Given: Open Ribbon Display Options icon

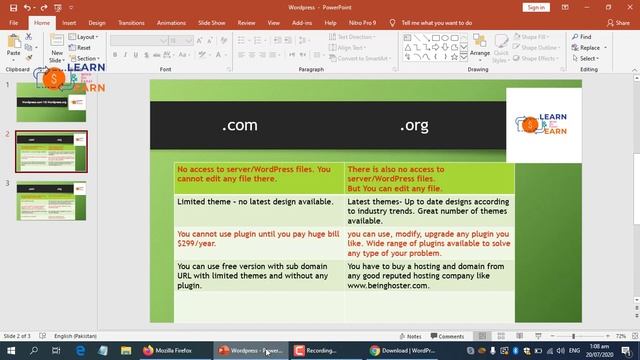Looking at the screenshot, I should (x=565, y=7).
